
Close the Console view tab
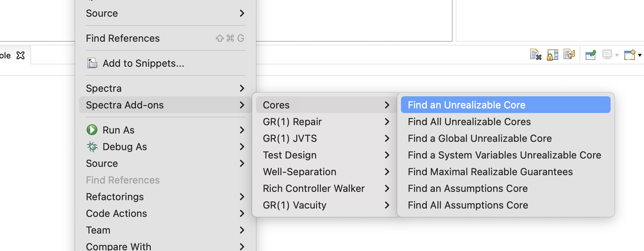pos(21,55)
